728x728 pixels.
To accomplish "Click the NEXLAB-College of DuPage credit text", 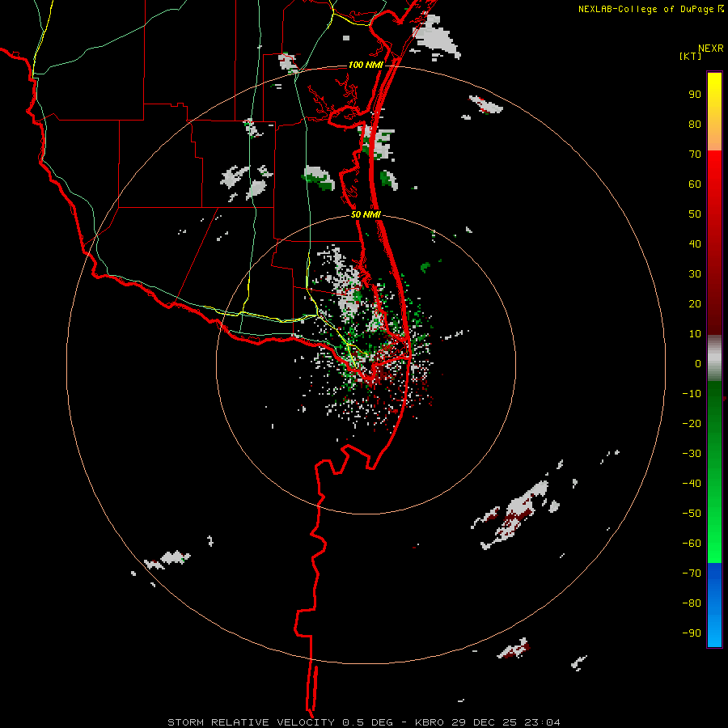I will (x=651, y=9).
